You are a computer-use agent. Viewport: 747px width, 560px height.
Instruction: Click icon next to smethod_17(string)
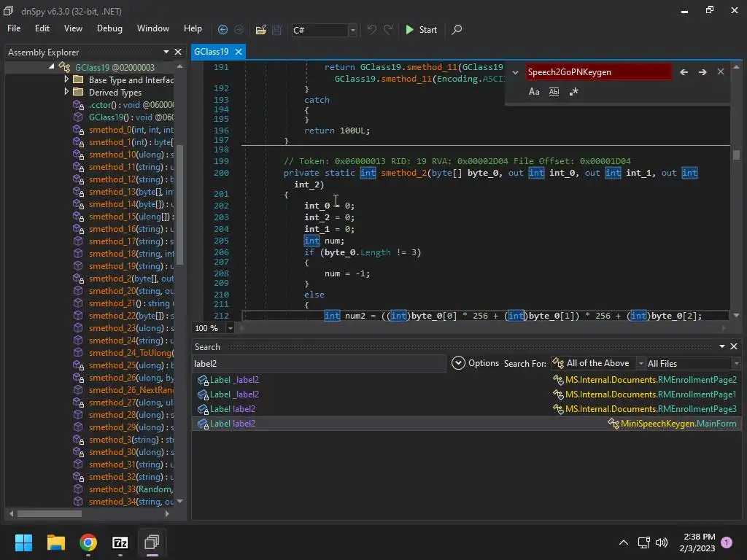coord(78,241)
